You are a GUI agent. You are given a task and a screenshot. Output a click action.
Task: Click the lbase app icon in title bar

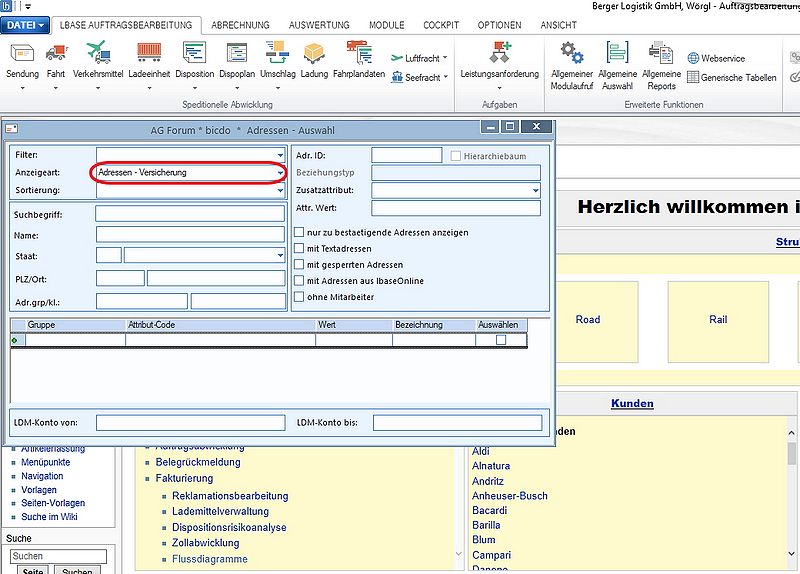(x=6, y=6)
